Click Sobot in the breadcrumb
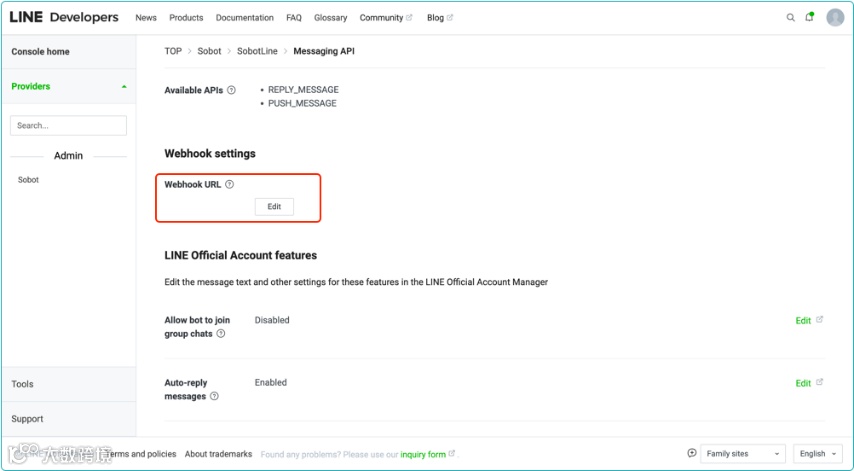This screenshot has height=471, width=854. [209, 51]
